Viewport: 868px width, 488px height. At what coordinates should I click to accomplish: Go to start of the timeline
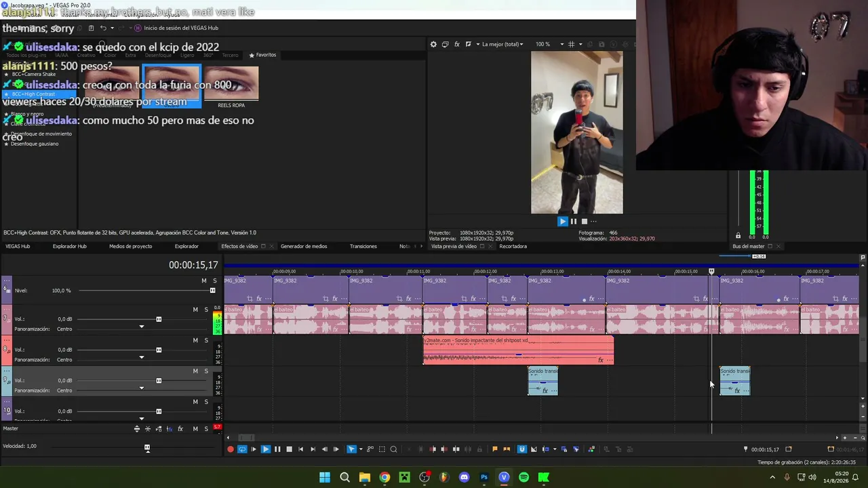pyautogui.click(x=301, y=449)
